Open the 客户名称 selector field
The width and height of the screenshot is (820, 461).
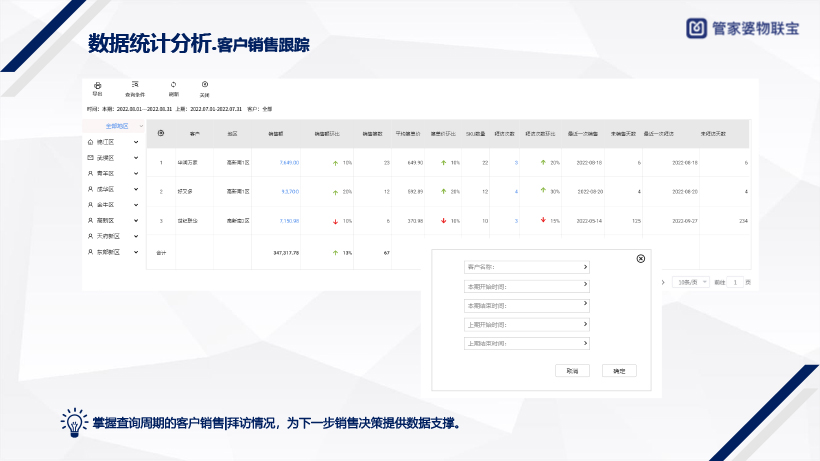click(x=525, y=267)
